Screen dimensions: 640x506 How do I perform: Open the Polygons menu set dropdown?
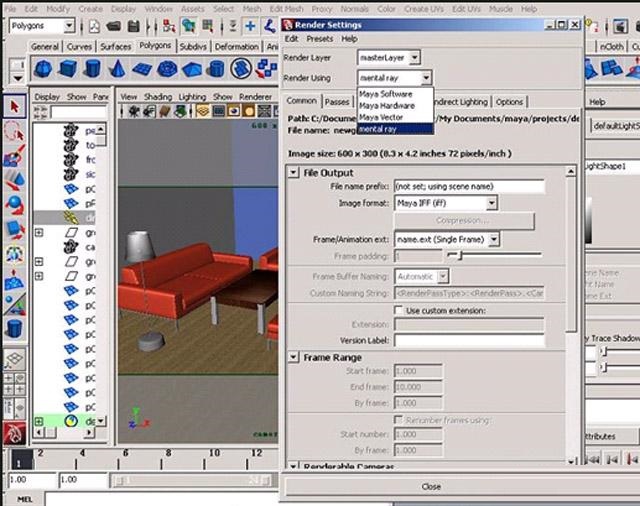click(x=69, y=26)
